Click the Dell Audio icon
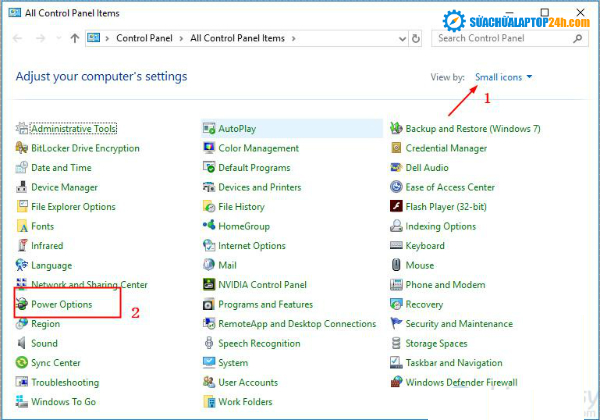This screenshot has height=420, width=600. click(396, 168)
